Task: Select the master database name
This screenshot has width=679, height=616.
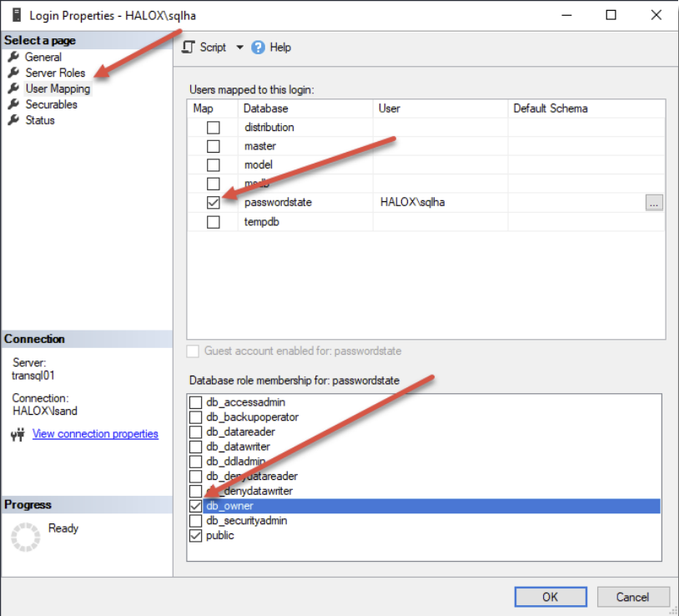Action: pyautogui.click(x=259, y=146)
